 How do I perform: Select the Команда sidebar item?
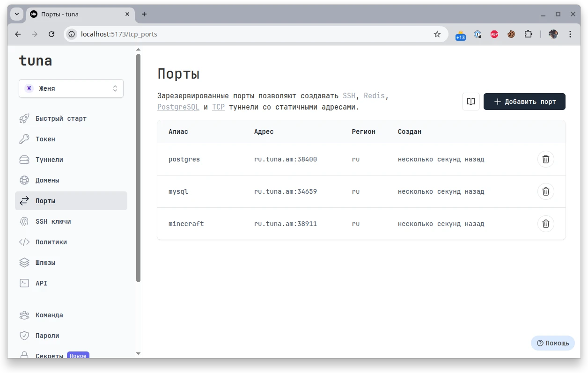[x=49, y=315]
